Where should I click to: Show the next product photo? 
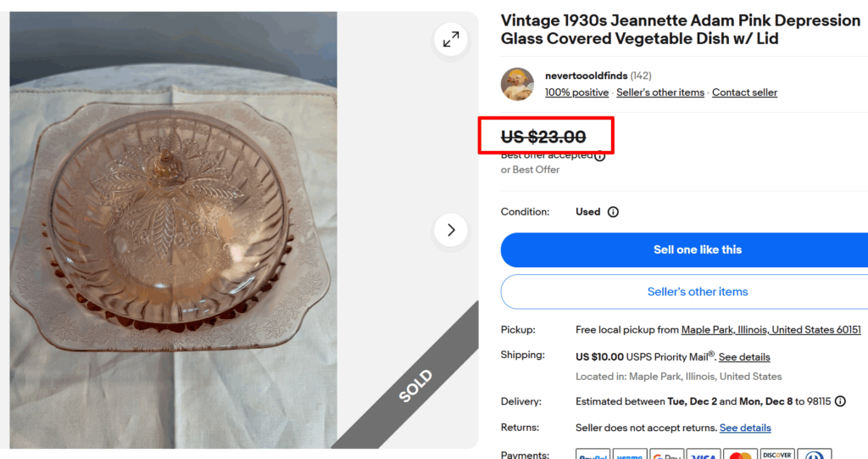[451, 230]
